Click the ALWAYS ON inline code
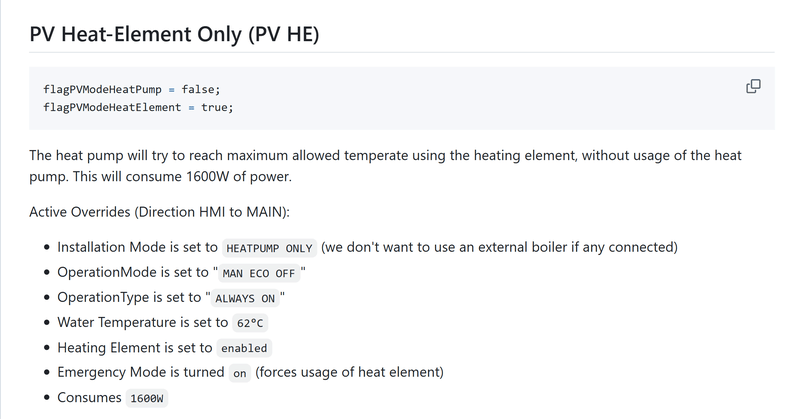 (245, 298)
